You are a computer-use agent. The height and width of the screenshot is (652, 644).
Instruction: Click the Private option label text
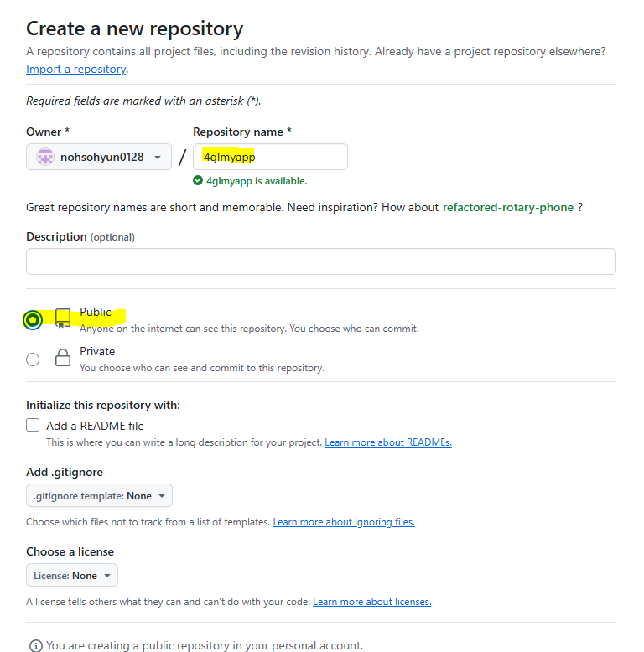97,351
